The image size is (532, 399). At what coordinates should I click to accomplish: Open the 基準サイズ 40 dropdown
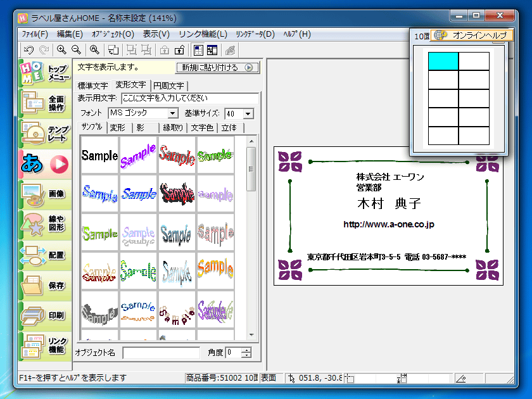pyautogui.click(x=248, y=113)
